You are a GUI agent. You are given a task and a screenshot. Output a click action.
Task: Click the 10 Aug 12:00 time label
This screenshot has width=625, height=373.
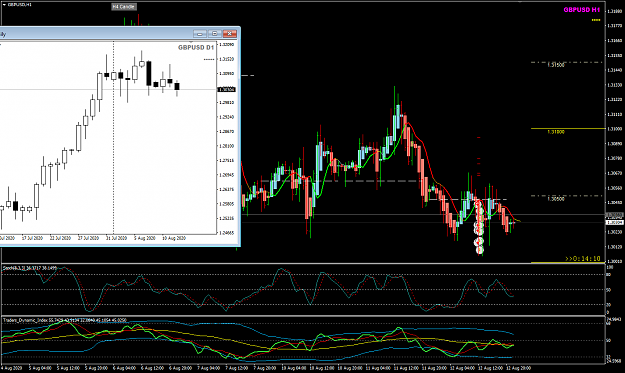[x=322, y=368]
